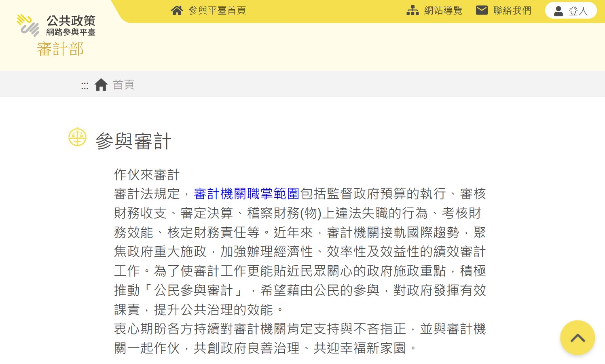The image size is (605, 364).
Task: Select 聯絡我們 in the header menu
Action: coord(512,10)
